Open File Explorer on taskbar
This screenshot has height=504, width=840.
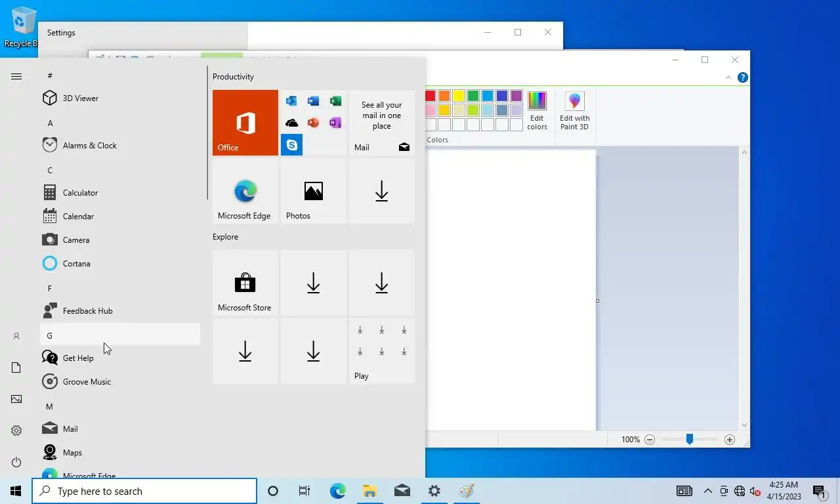pos(369,491)
